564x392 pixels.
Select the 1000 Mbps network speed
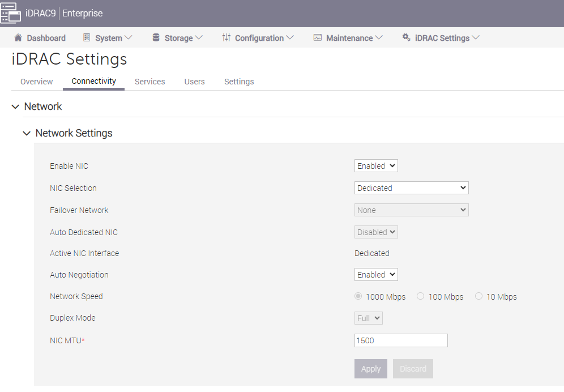pyautogui.click(x=358, y=296)
